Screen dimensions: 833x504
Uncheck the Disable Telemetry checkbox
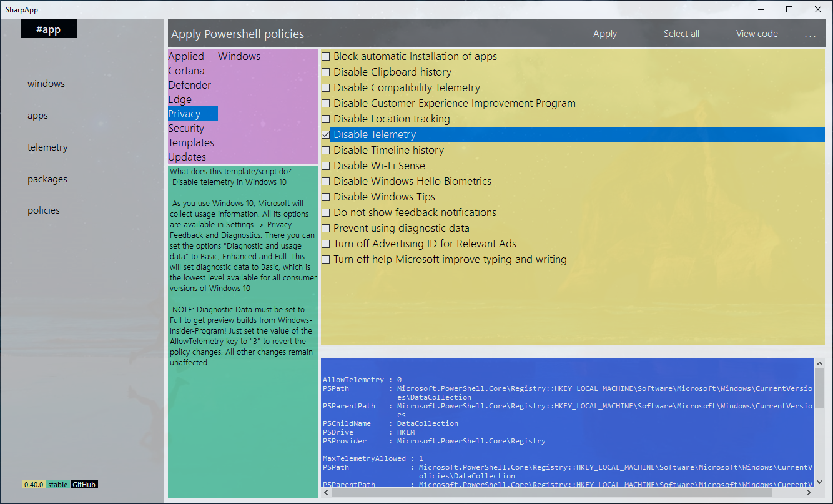[x=326, y=134]
